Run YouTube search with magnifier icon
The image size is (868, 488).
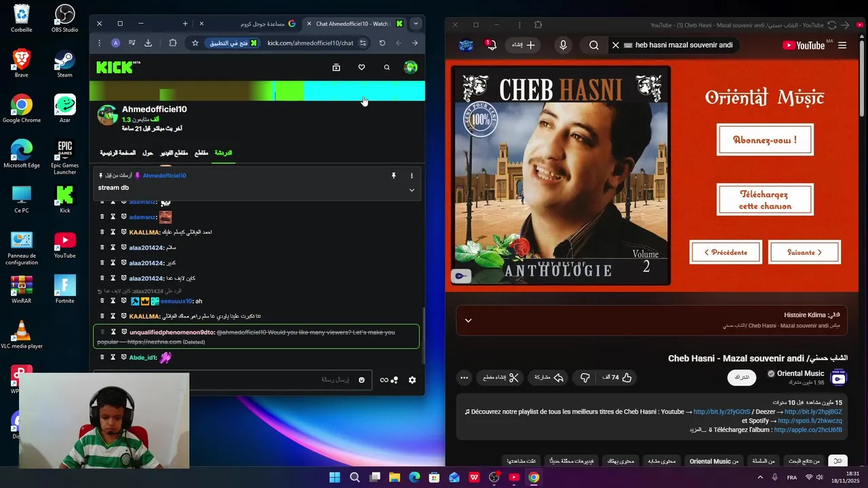coord(594,45)
